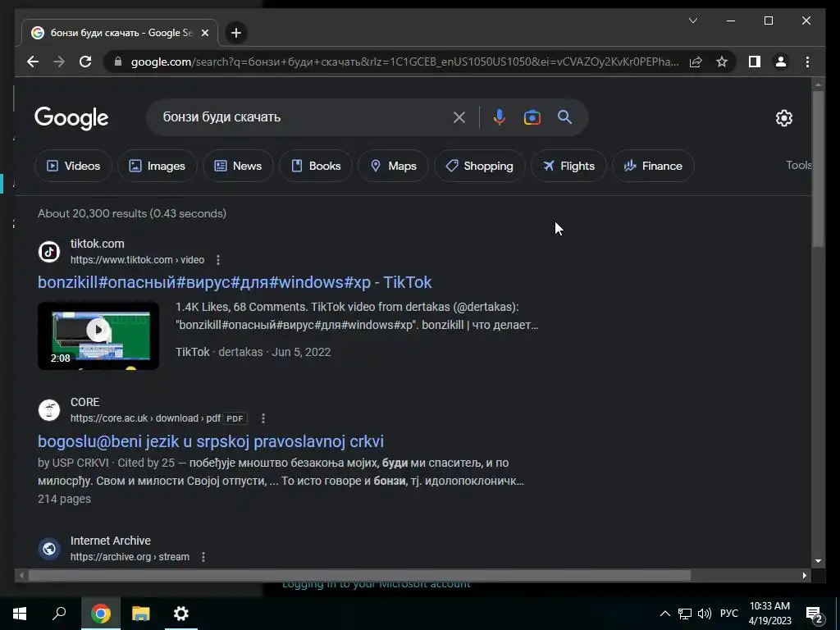Screen dimensions: 840x630
Task: Switch to Maps results
Action: pos(393,166)
